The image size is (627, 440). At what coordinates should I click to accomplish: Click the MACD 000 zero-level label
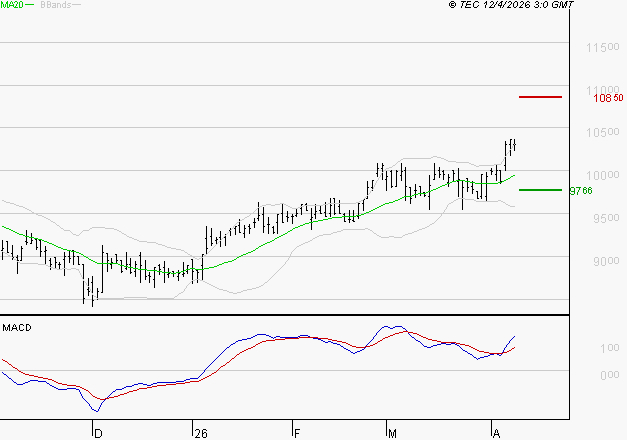click(x=579, y=376)
